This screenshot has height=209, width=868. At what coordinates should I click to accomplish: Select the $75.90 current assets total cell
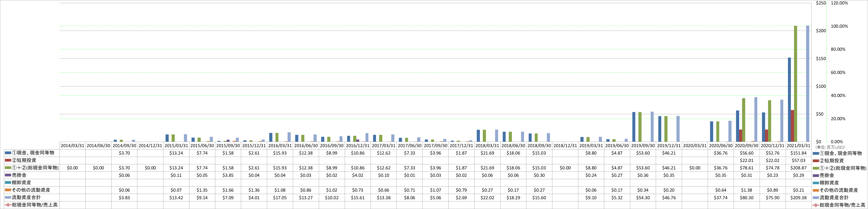(x=773, y=197)
